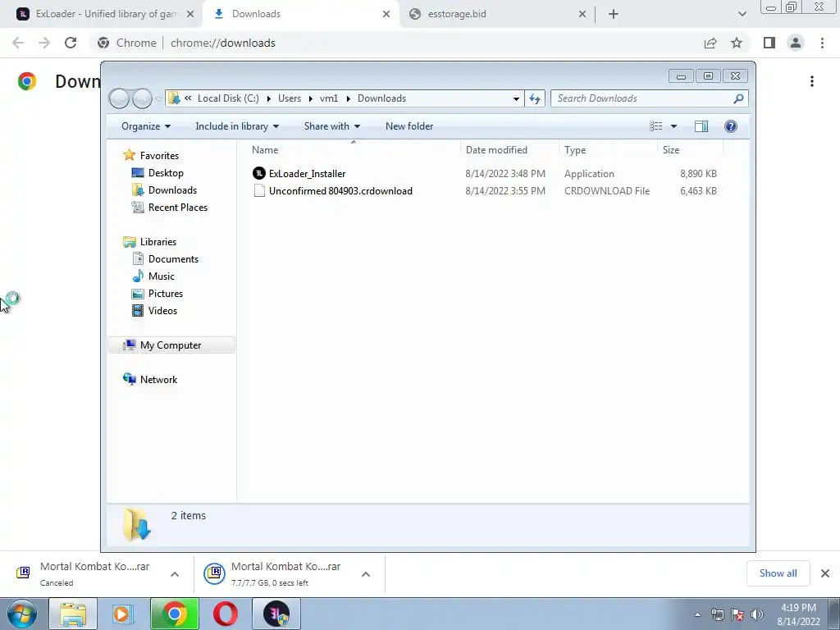Sort by Name column
The image size is (840, 630).
pyautogui.click(x=353, y=150)
